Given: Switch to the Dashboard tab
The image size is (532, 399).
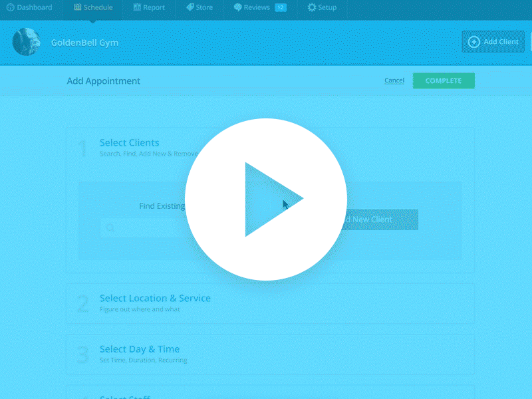Looking at the screenshot, I should point(30,7).
